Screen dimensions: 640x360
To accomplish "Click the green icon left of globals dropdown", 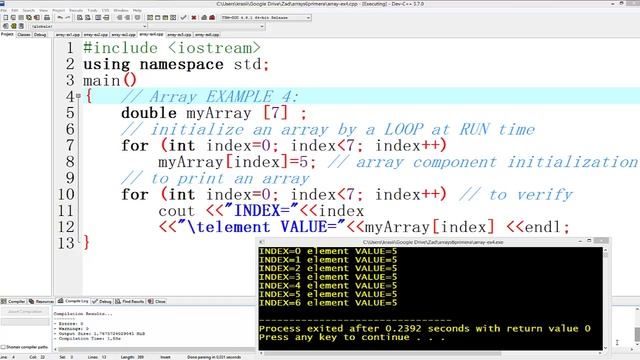I will click(x=13, y=26).
